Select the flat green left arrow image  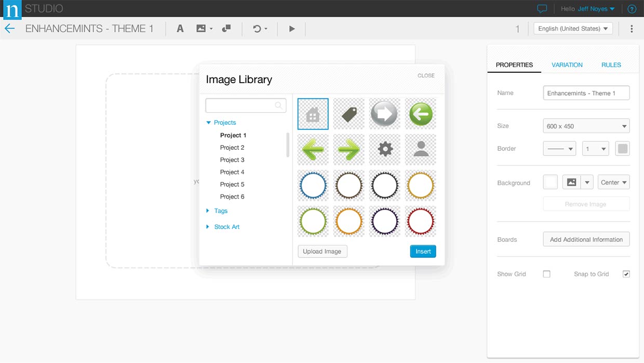(x=313, y=150)
